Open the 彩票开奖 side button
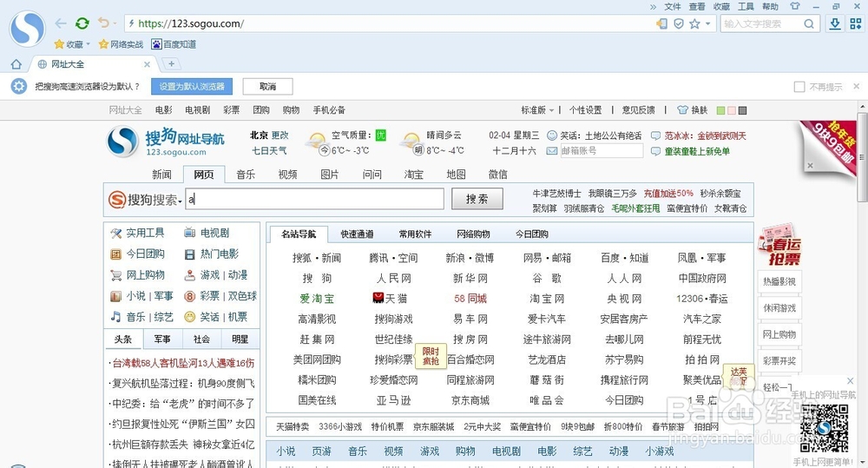Image resolution: width=868 pixels, height=468 pixels. pos(779,361)
